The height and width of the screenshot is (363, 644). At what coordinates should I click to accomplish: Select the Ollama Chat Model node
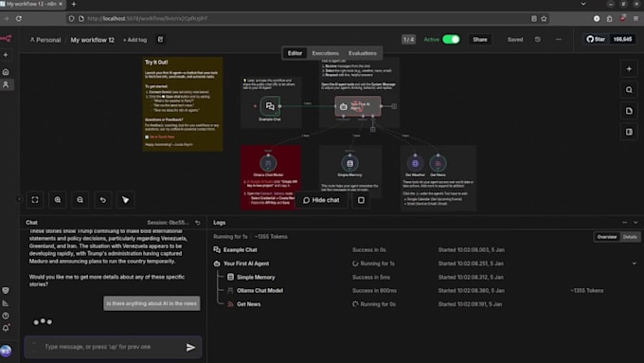268,163
